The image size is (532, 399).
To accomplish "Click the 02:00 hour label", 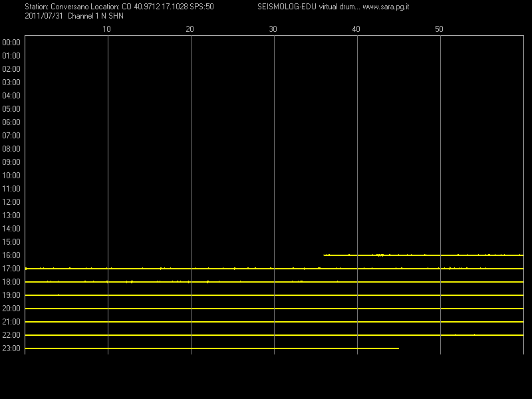I will 11,69.
